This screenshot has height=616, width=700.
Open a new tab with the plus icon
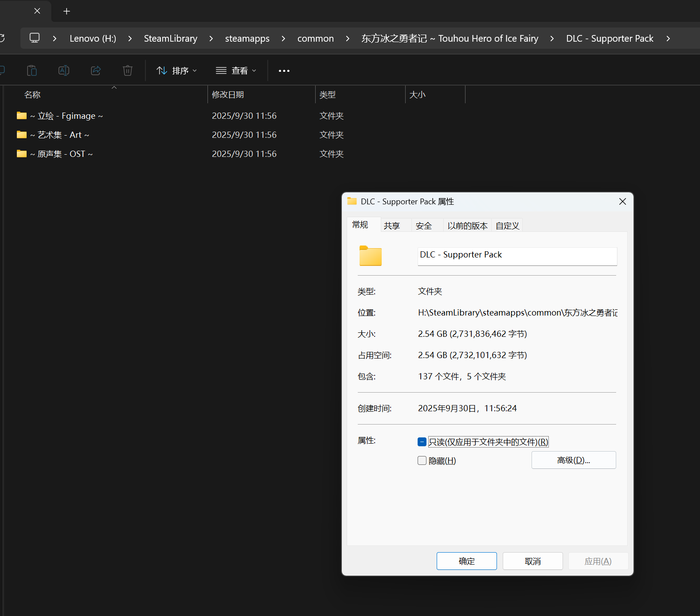[66, 11]
